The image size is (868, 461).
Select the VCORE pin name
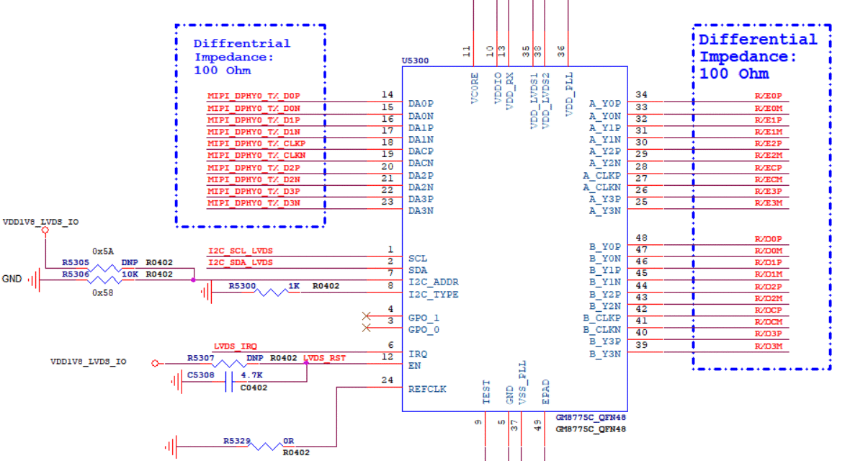pos(475,88)
